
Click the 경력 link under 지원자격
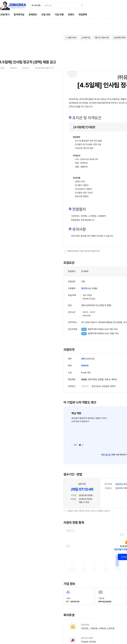click(83, 359)
